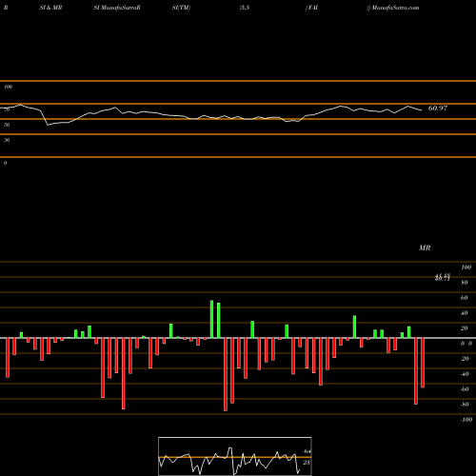Click the 'SI MunafaSutraR' header text

pyautogui.click(x=117, y=8)
